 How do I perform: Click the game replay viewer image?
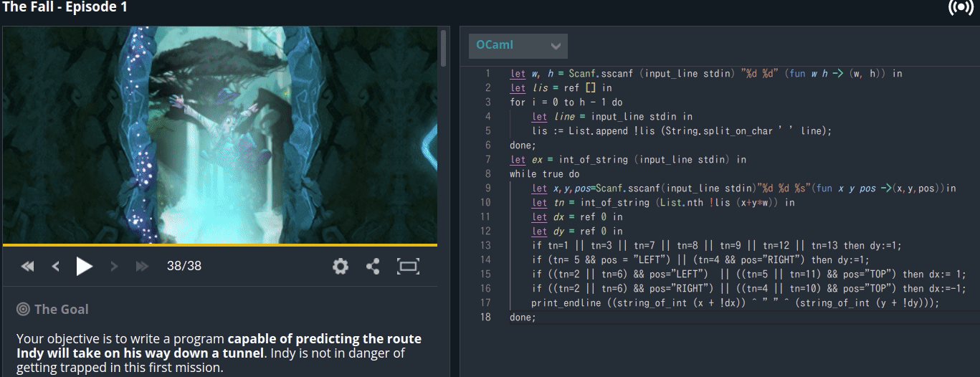[219, 135]
